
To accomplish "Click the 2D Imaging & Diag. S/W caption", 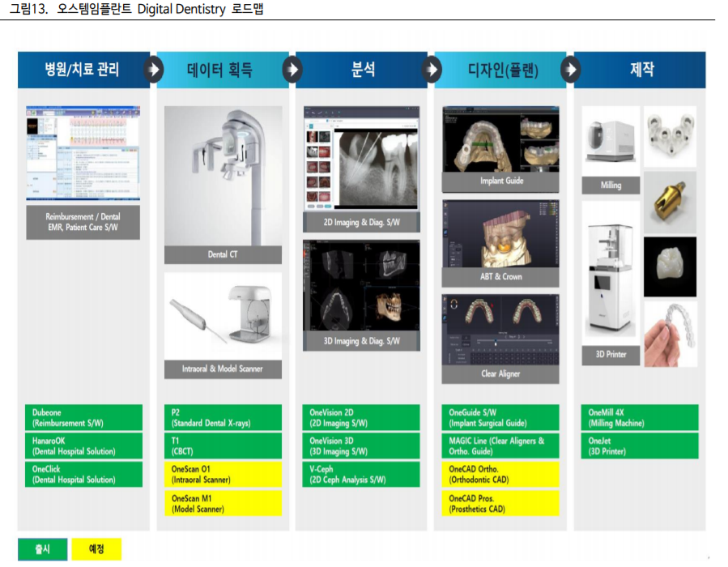I will point(362,223).
